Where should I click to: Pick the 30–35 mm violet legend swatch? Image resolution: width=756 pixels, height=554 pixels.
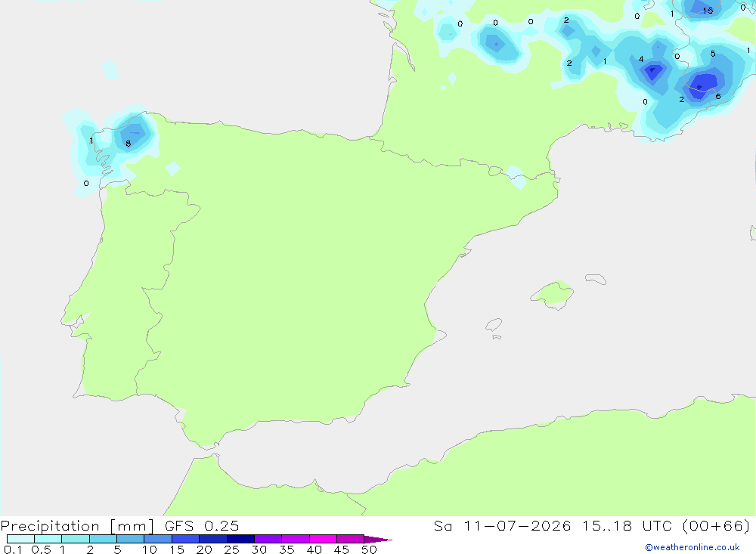click(x=268, y=539)
